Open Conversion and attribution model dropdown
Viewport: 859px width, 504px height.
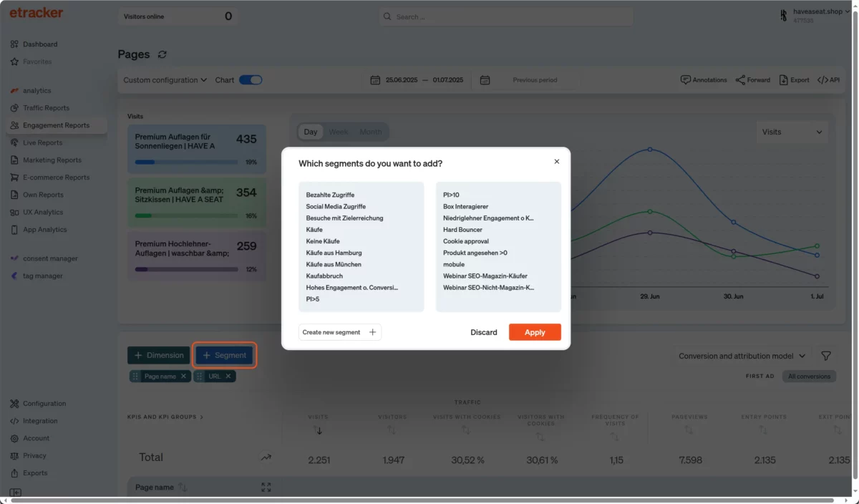point(742,356)
